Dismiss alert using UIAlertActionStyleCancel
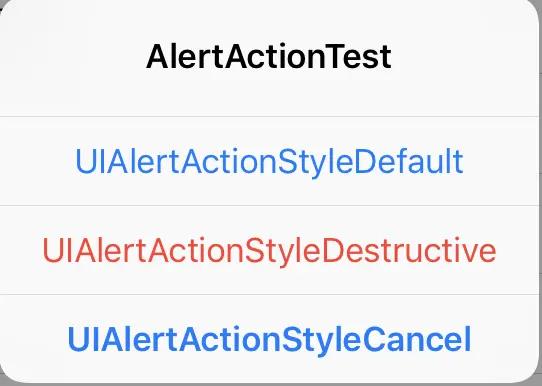Screen dimensions: 542x386 coord(270,339)
